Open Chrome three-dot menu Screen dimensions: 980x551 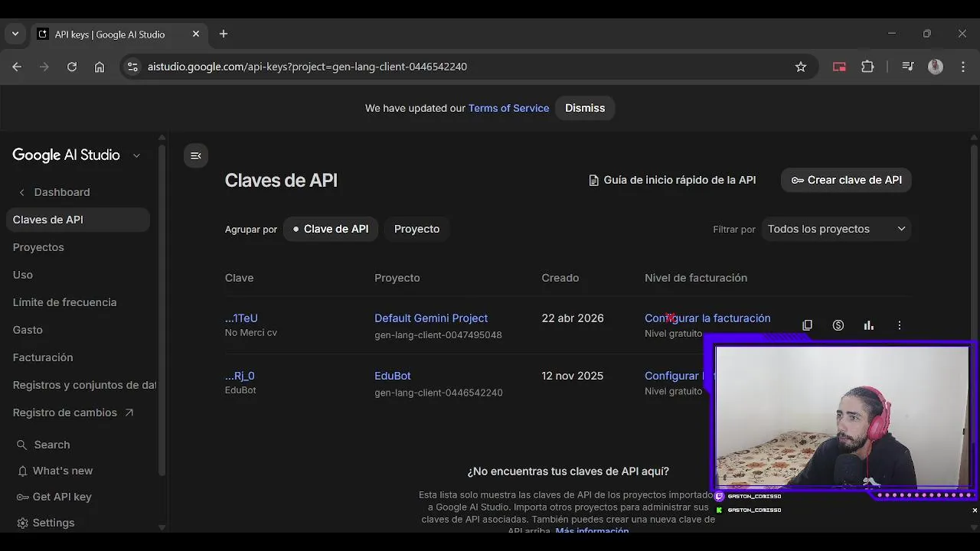(x=962, y=67)
